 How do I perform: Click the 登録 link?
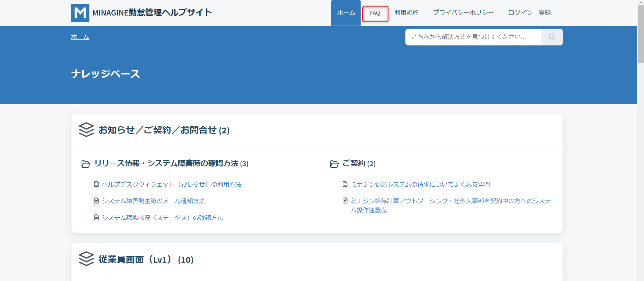[x=544, y=13]
